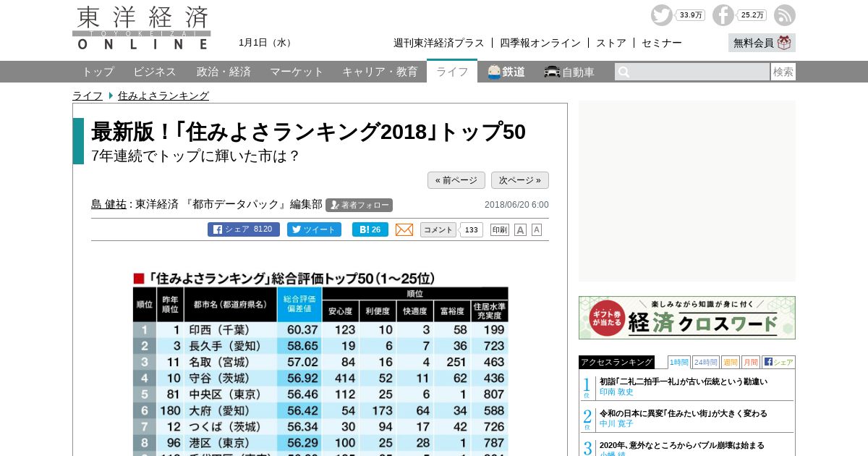Click the search magnifier icon

[x=624, y=72]
